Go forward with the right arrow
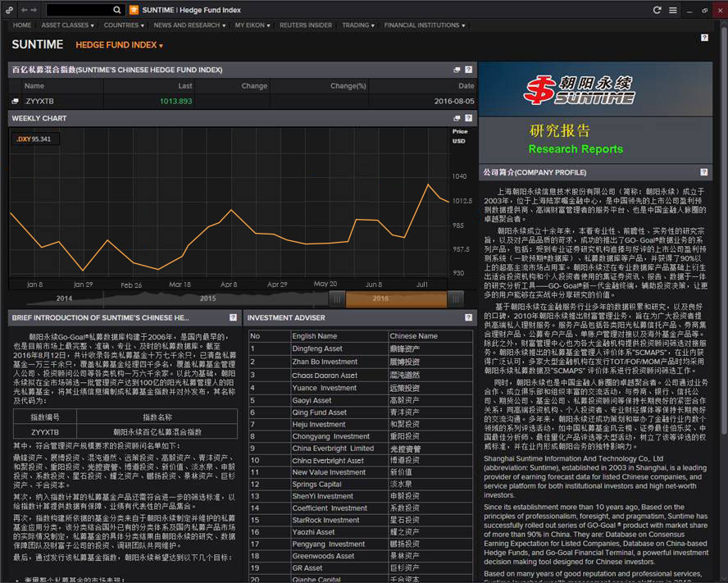The height and width of the screenshot is (583, 728). pos(34,10)
